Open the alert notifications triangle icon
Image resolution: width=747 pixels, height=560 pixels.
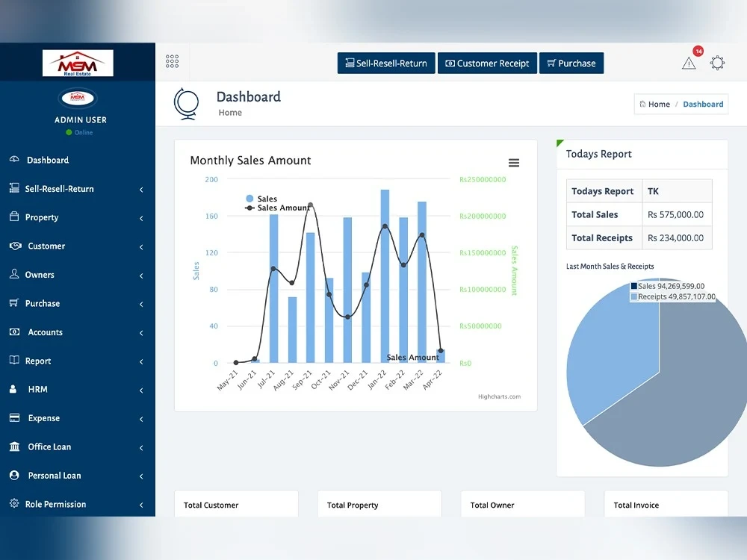click(x=689, y=63)
